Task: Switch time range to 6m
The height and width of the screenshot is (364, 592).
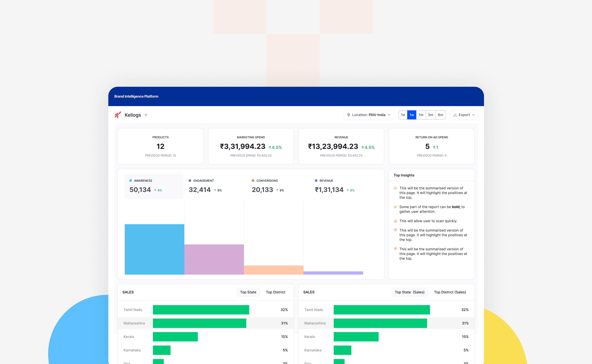Action: point(440,115)
